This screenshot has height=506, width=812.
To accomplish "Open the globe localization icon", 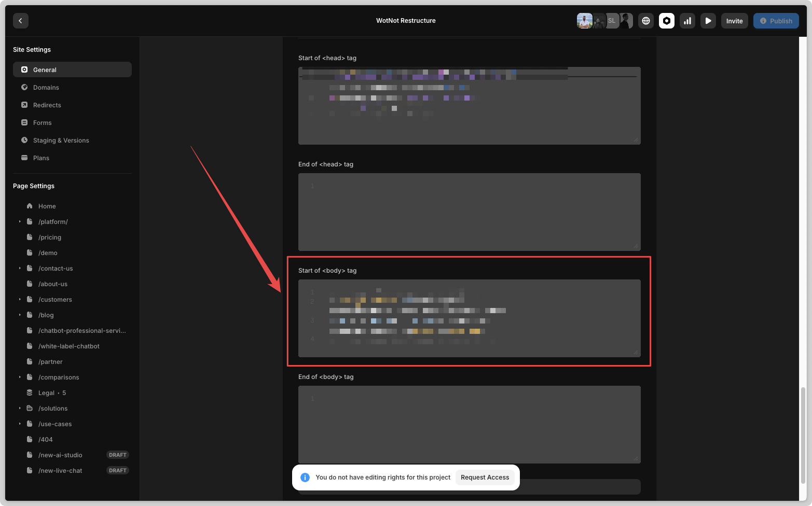I will (646, 21).
